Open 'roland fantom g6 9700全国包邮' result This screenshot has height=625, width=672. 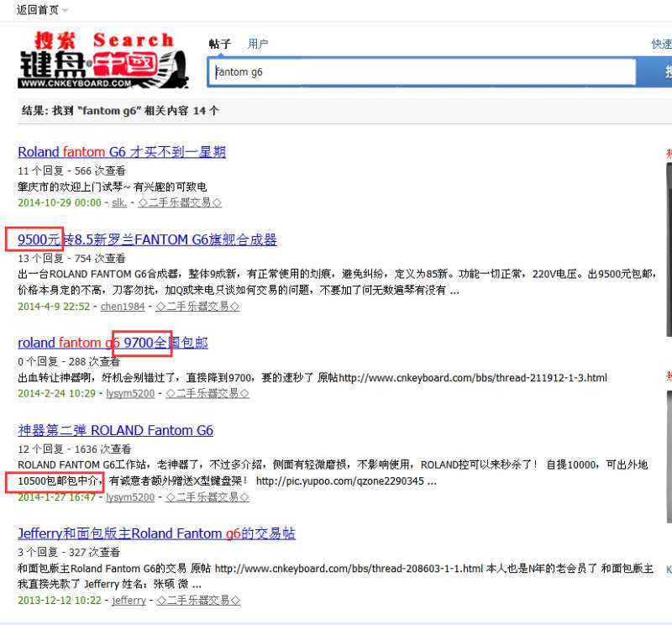[113, 343]
